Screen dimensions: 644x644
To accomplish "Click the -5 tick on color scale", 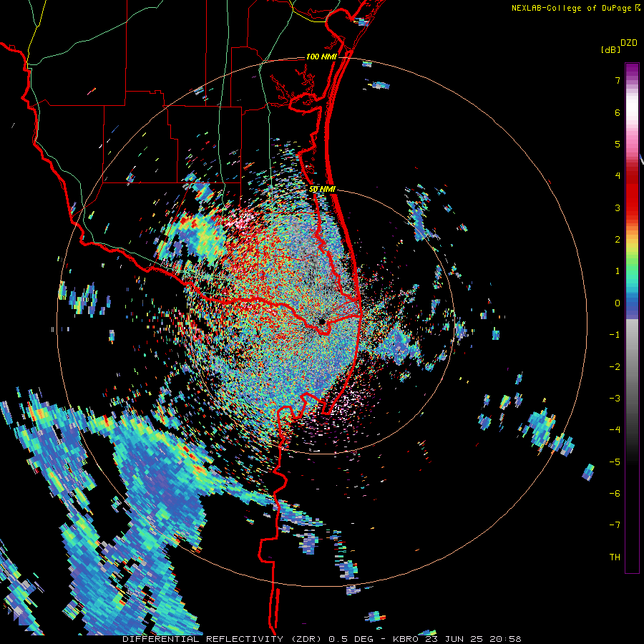I will (x=615, y=462).
